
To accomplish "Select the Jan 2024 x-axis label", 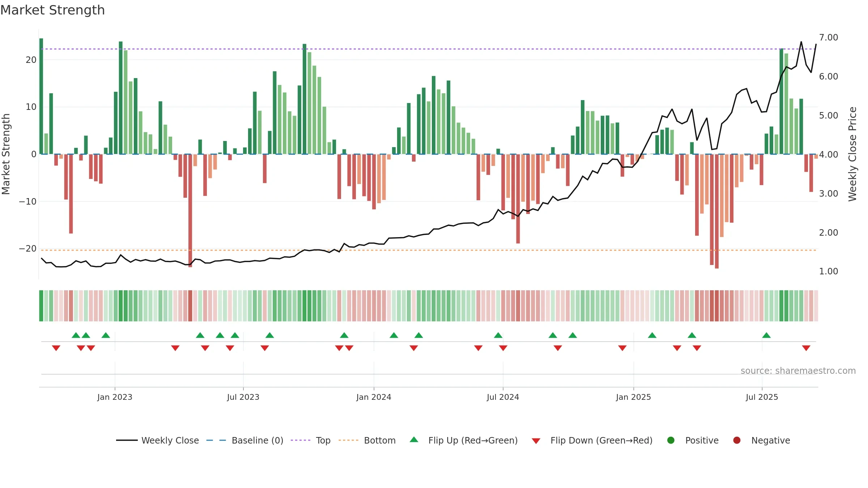I will pos(374,397).
